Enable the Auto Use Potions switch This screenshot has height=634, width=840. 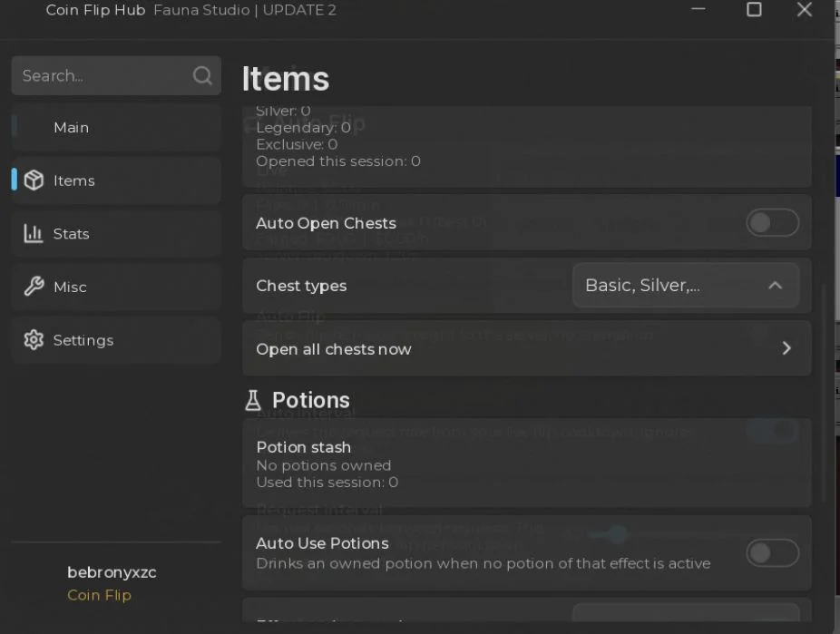coord(773,553)
